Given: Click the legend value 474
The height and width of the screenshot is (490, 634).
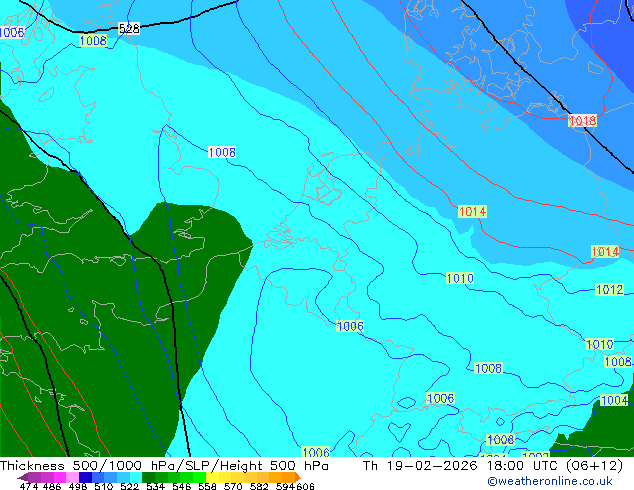Looking at the screenshot, I should coord(29,486).
